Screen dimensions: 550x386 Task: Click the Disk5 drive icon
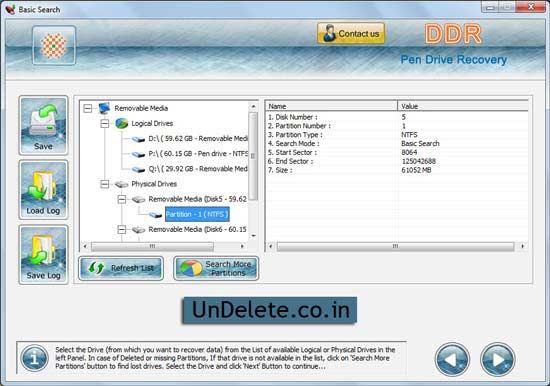(139, 200)
